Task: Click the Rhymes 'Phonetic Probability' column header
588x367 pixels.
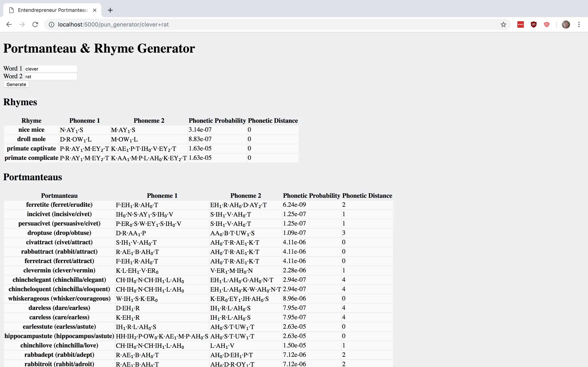Action: point(217,121)
